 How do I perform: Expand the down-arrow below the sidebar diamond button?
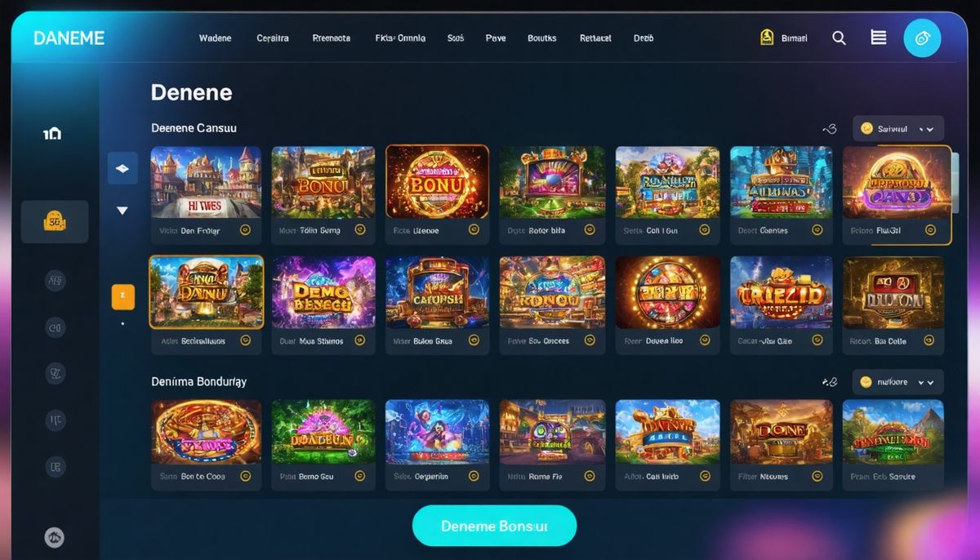(x=122, y=211)
